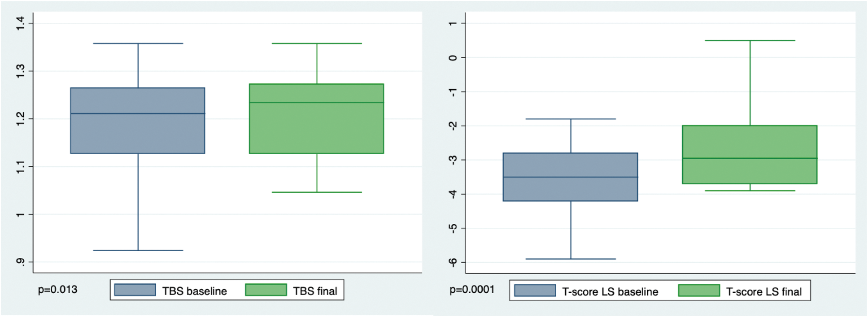Click the p=0.013 annotation text
868x317 pixels.
57,290
